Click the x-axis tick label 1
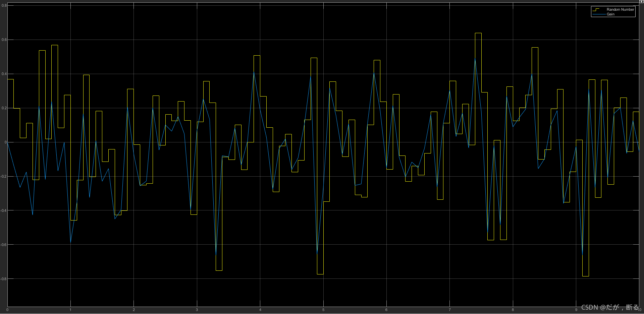 point(70,310)
